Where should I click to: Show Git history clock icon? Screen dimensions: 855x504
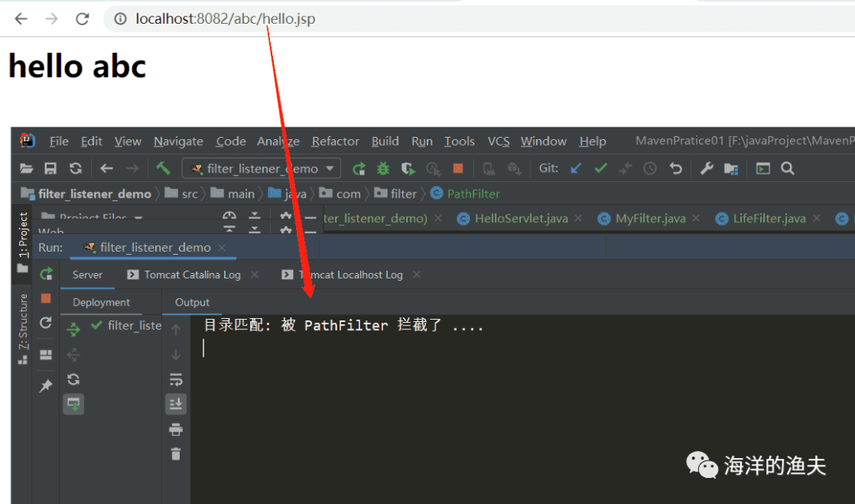click(649, 169)
